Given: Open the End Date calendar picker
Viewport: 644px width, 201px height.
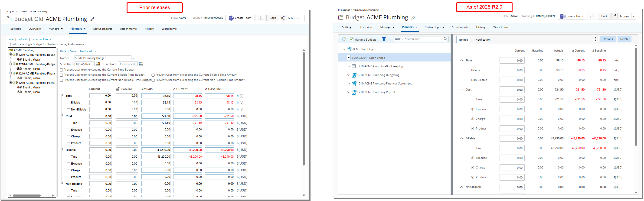Looking at the screenshot, I should [x=141, y=64].
